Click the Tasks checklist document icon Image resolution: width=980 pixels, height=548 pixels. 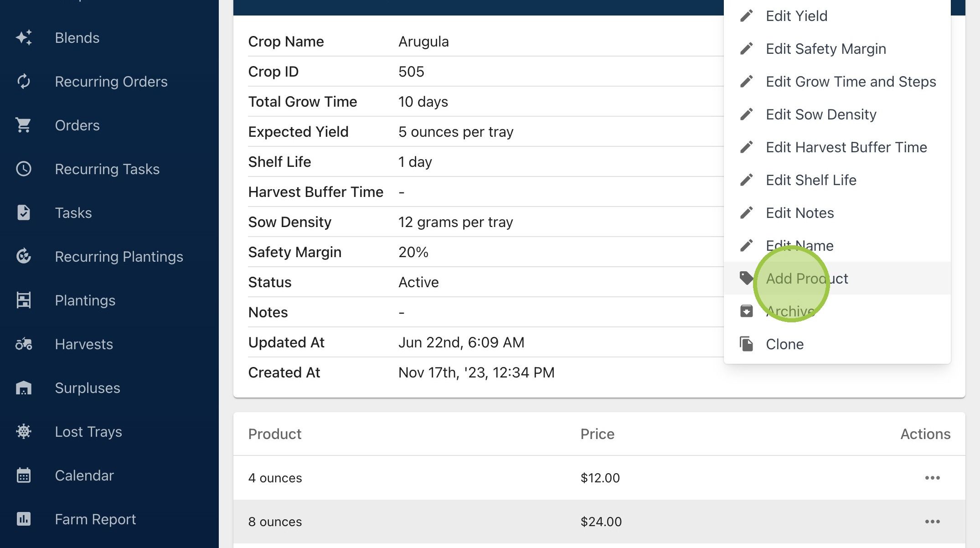tap(24, 213)
